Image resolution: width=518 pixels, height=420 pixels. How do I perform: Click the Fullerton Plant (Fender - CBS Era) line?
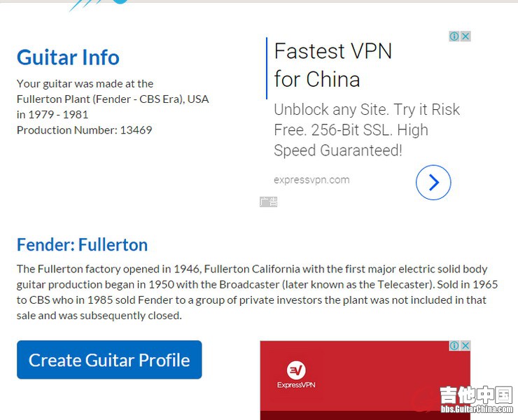pos(113,99)
